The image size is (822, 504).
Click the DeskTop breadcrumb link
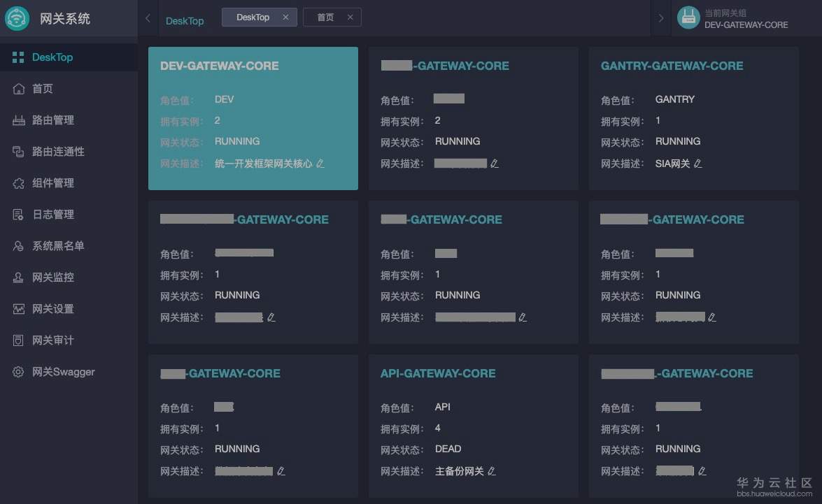tap(185, 21)
